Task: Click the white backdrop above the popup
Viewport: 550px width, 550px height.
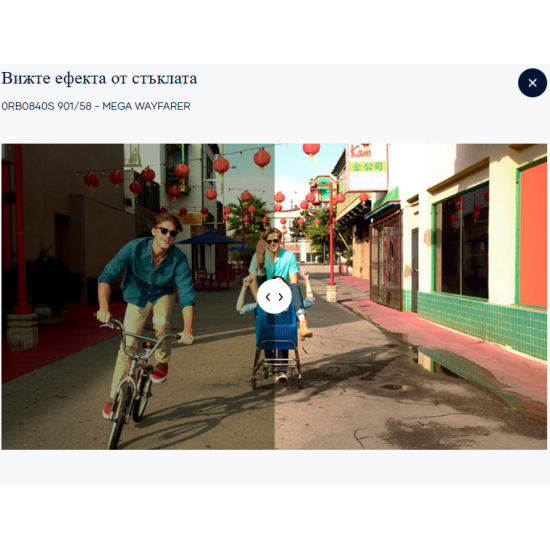Action: click(x=275, y=32)
